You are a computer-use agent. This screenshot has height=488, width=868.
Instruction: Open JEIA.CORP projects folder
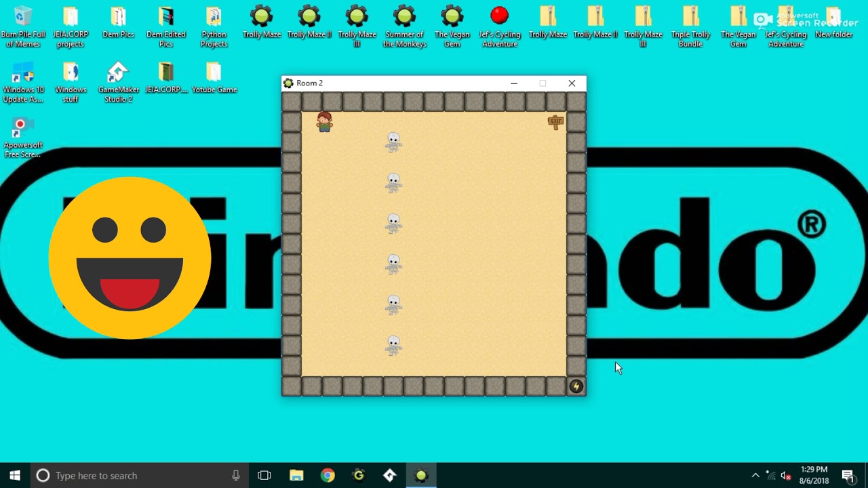(x=71, y=27)
